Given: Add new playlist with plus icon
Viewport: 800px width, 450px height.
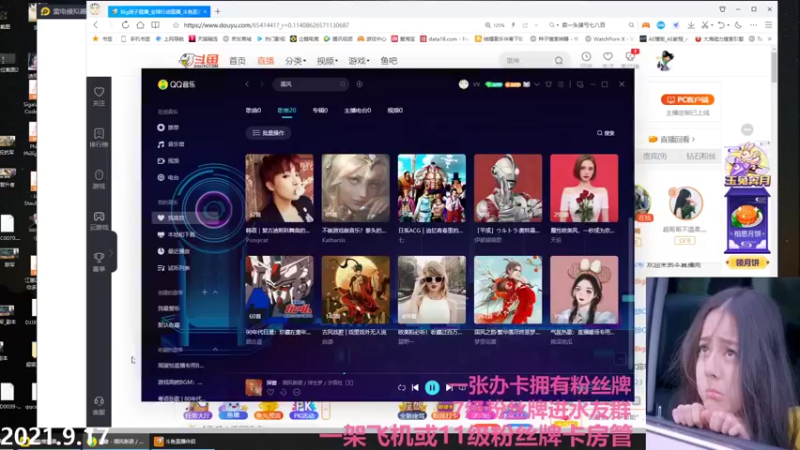Looking at the screenshot, I should (x=204, y=292).
